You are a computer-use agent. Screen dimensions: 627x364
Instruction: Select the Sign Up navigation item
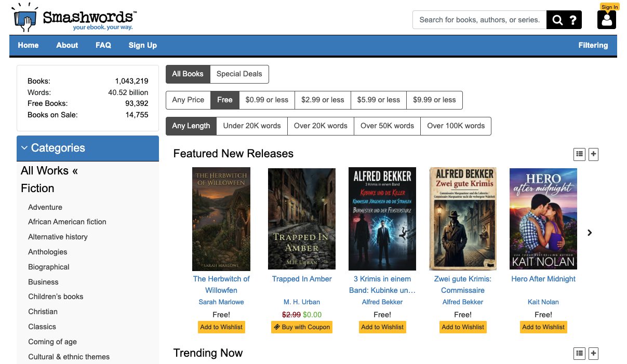coord(142,45)
